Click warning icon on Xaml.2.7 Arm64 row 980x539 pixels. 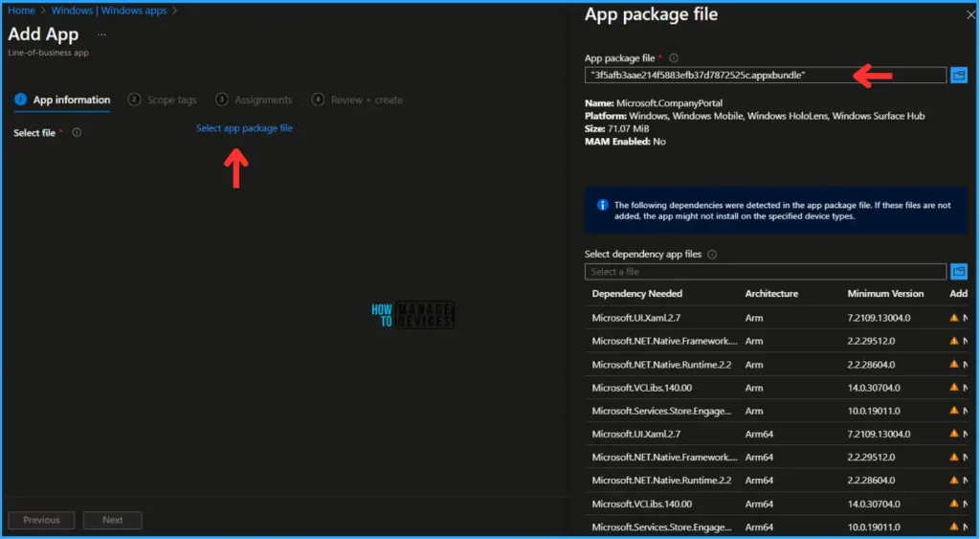954,434
